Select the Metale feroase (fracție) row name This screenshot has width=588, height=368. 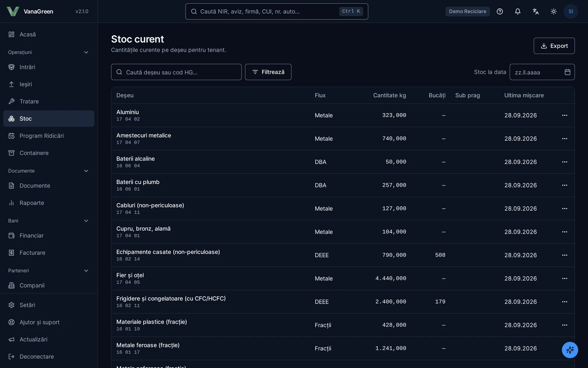click(x=148, y=345)
